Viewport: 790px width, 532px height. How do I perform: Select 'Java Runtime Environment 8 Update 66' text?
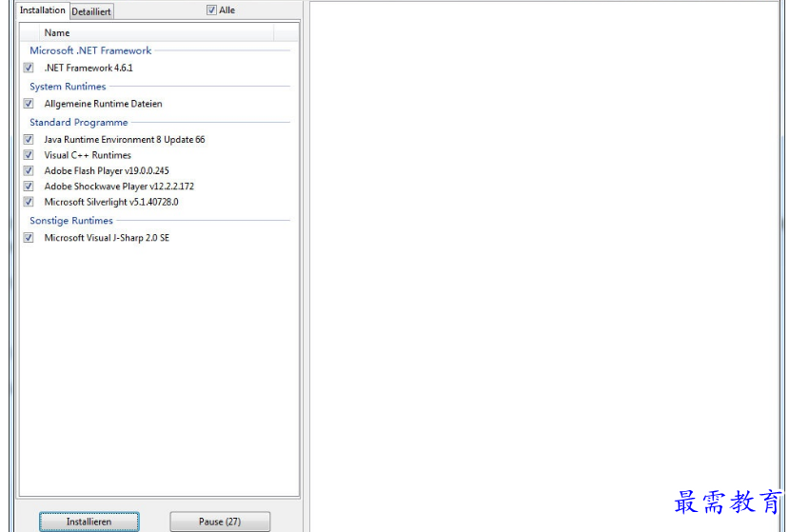coord(125,139)
